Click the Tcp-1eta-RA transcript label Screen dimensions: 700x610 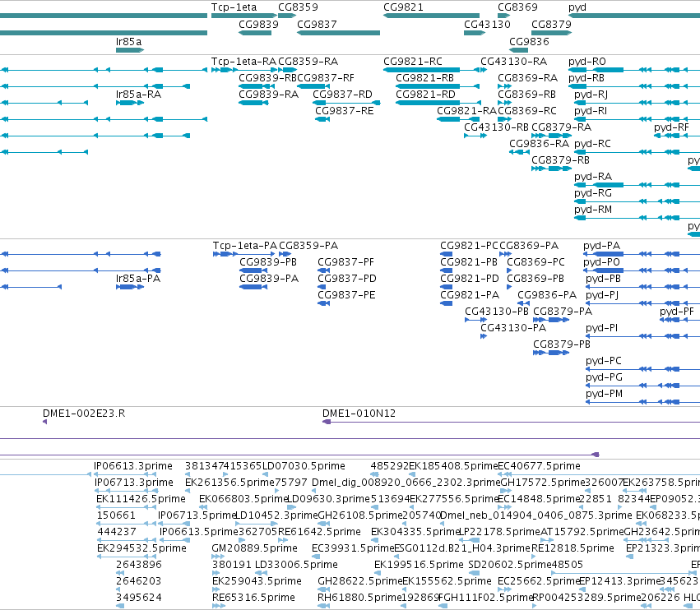(x=243, y=62)
